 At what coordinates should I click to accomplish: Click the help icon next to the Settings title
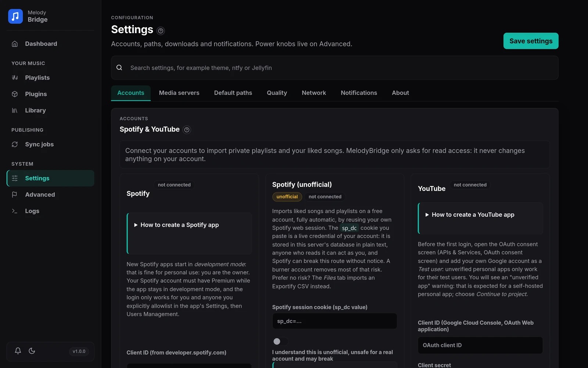tap(161, 31)
